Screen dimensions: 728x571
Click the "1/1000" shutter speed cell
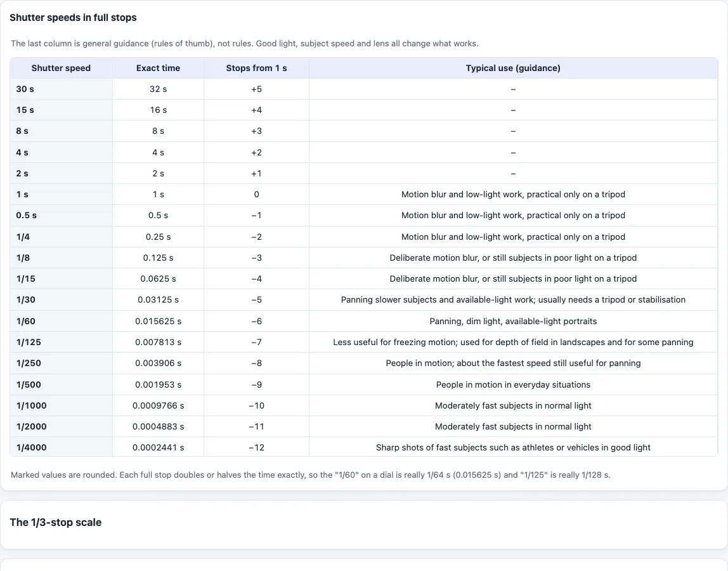tap(61, 405)
